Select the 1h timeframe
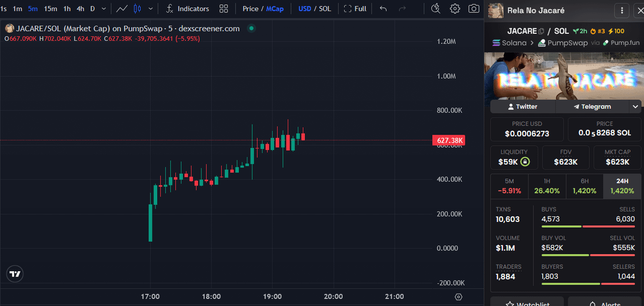The image size is (644, 306). (x=67, y=9)
